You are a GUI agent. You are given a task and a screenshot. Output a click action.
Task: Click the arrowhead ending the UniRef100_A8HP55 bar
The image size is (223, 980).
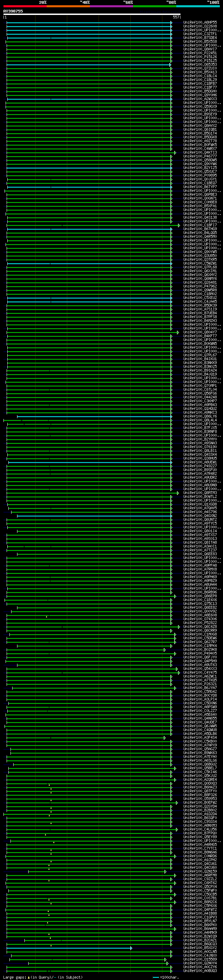pyautogui.click(x=171, y=23)
